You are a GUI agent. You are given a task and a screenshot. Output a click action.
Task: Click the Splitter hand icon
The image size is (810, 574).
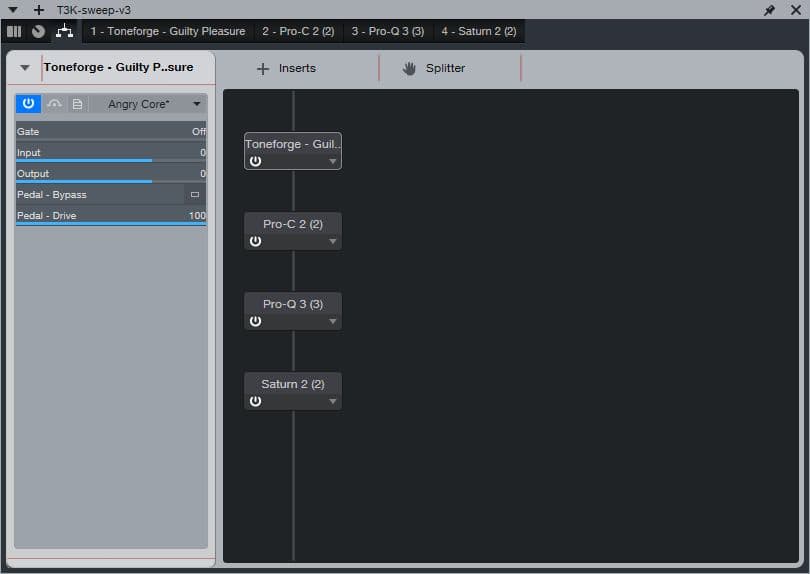pos(409,68)
